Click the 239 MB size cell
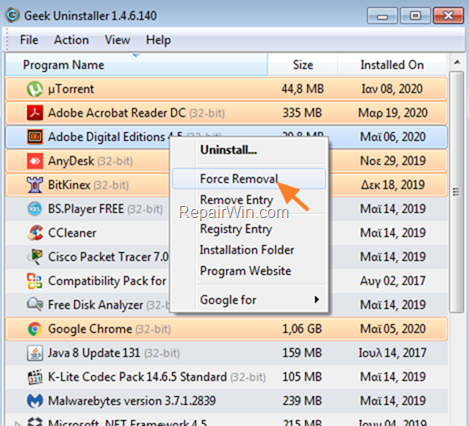469x426 pixels. [x=302, y=401]
